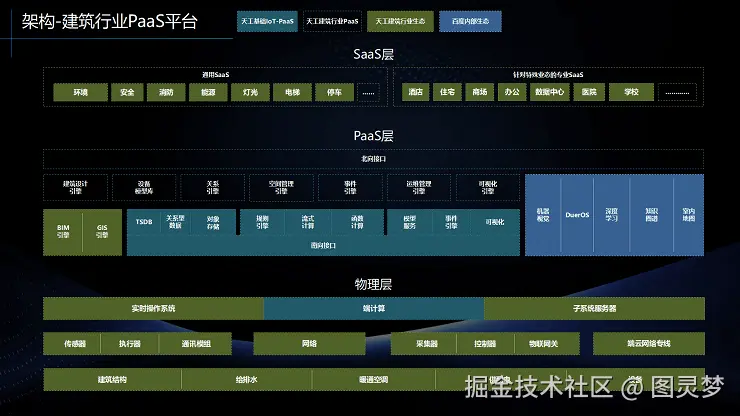Select the 消防 SaaS block
740x416 pixels.
tap(166, 92)
